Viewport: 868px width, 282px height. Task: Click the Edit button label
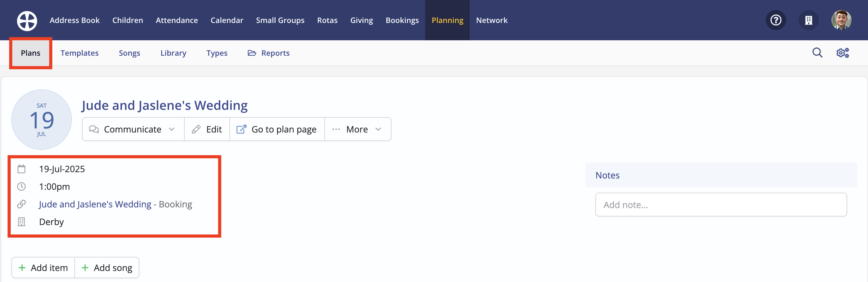click(214, 129)
